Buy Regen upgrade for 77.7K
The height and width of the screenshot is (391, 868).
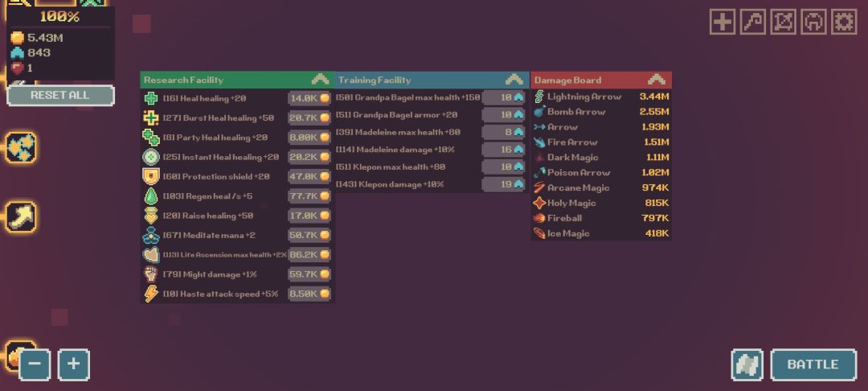click(309, 196)
